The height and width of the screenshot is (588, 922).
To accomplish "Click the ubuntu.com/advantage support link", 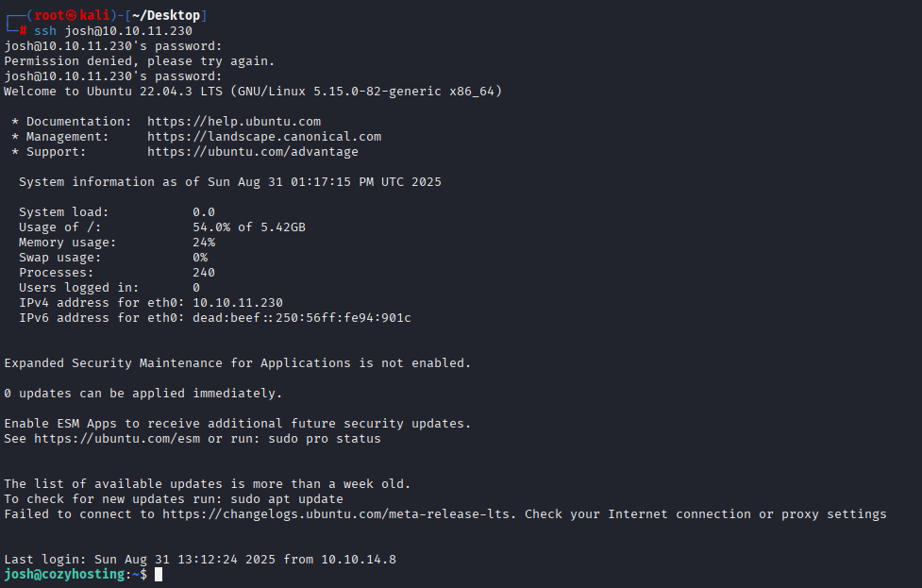I will click(x=252, y=152).
